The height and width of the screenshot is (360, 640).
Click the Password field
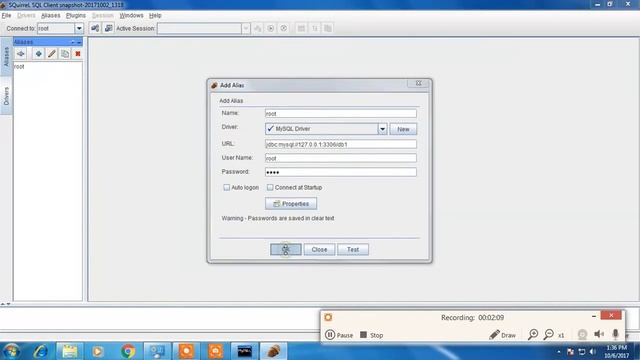[x=340, y=172]
